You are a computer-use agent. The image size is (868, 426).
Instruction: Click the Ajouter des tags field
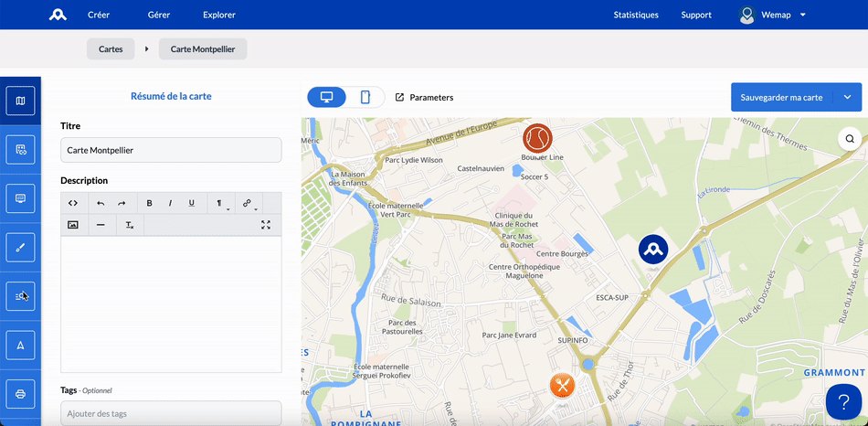click(x=171, y=413)
